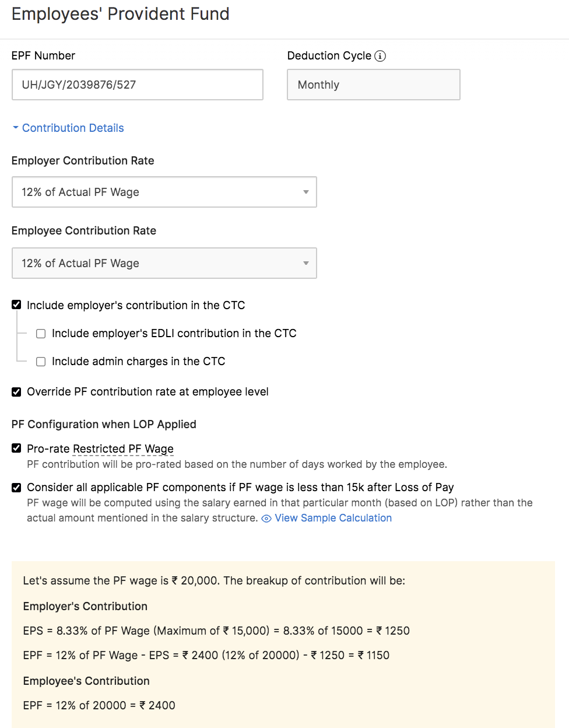Disable Override PF contribution rate at employee level
Screen dimensions: 569x728
click(x=16, y=392)
